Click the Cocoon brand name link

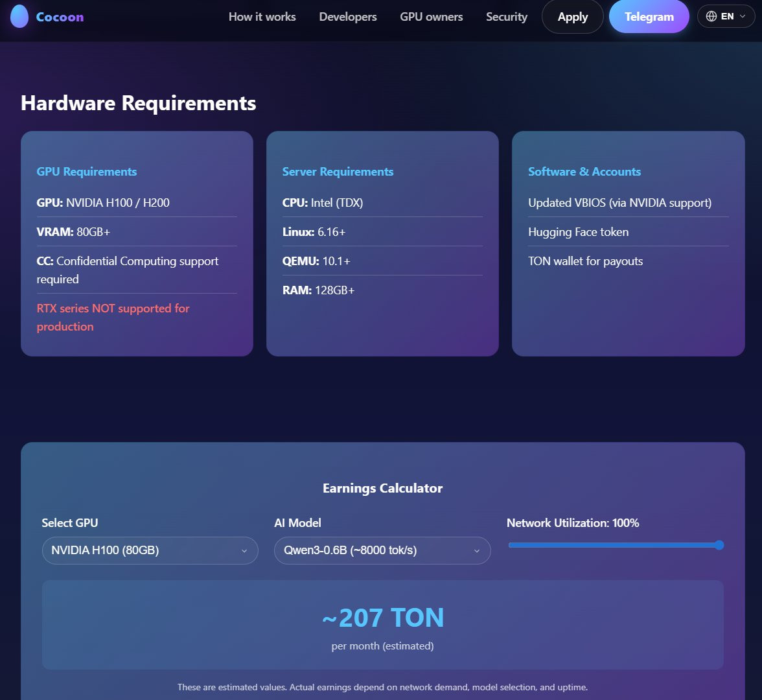(x=60, y=17)
